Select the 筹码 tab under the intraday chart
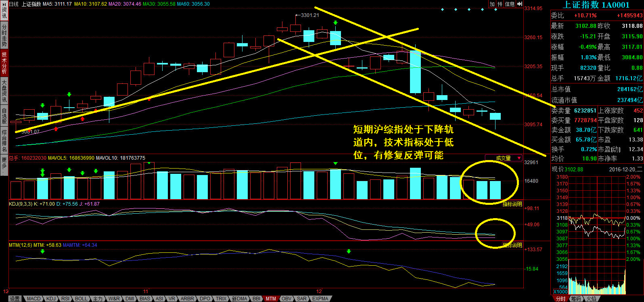This screenshot has height=302, width=644. tap(576, 299)
